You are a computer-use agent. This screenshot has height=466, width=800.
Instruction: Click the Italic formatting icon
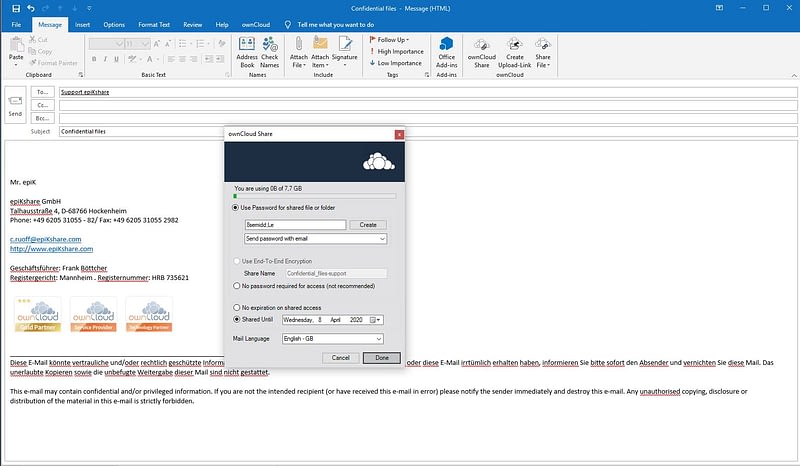click(x=105, y=59)
